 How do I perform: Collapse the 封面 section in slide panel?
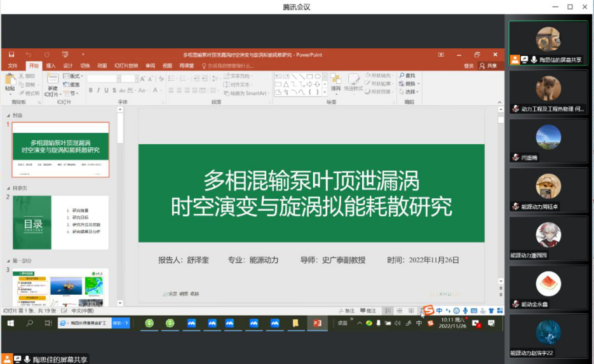pos(8,116)
